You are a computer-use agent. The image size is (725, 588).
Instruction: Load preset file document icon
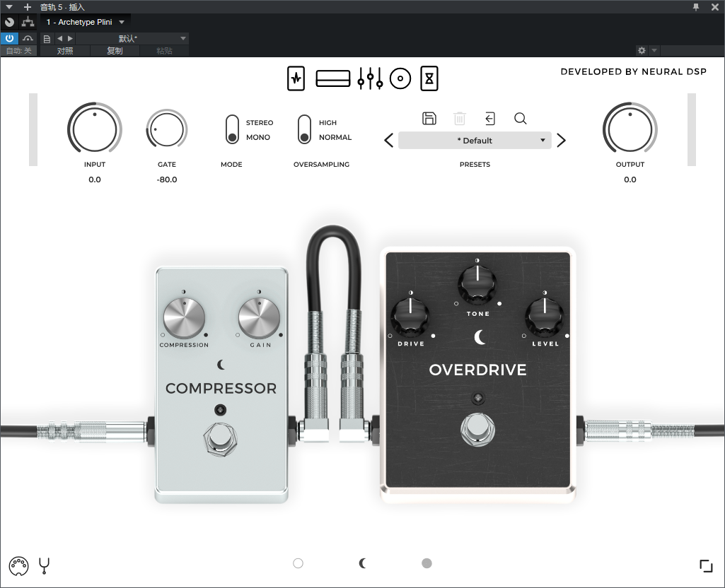[x=47, y=39]
